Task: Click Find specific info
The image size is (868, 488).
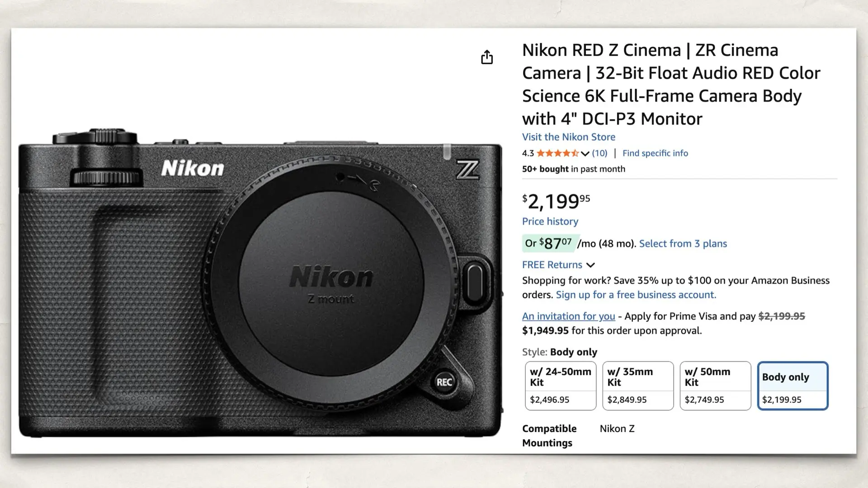Action: (x=655, y=153)
